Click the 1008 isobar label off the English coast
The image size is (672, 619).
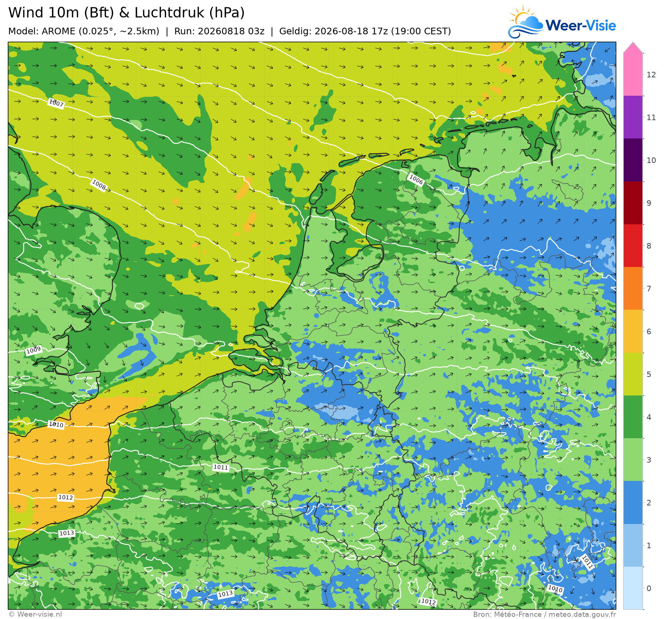(99, 185)
